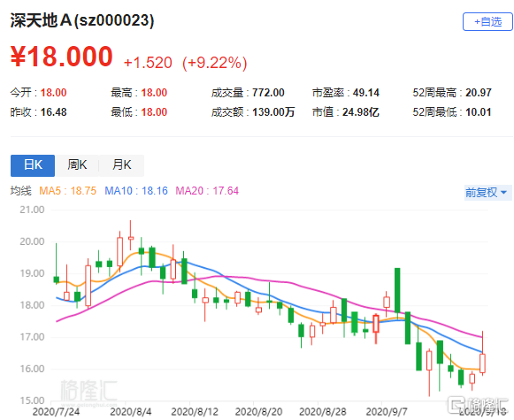Click the 今开 value 18.00
This screenshot has width=514, height=420.
(53, 93)
